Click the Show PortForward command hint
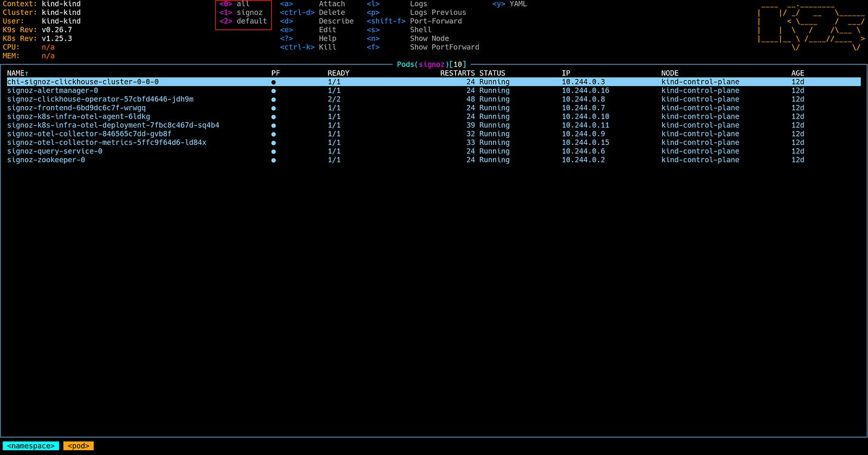 (x=423, y=47)
